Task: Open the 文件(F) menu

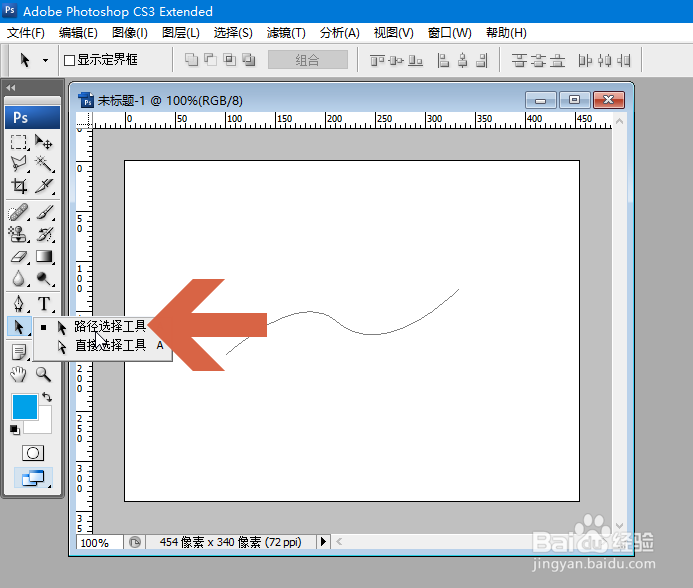Action: 26,33
